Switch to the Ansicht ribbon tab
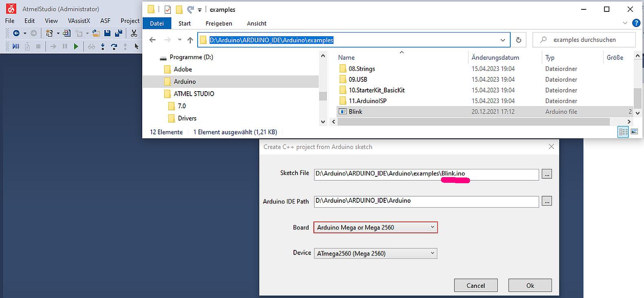The height and width of the screenshot is (298, 644). point(257,23)
